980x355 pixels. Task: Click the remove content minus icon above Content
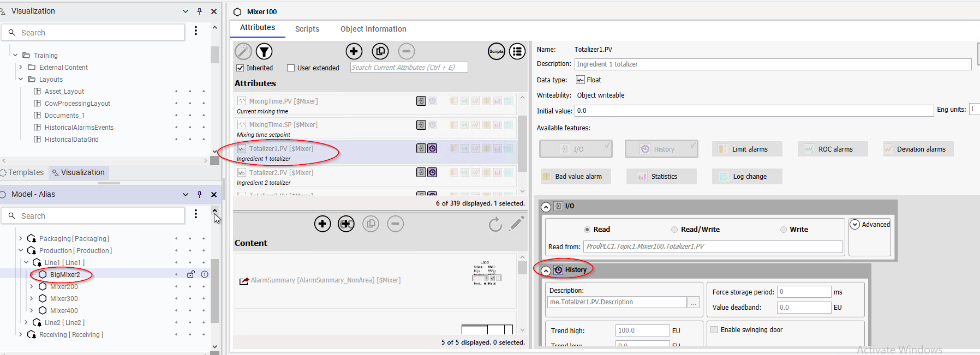[395, 224]
